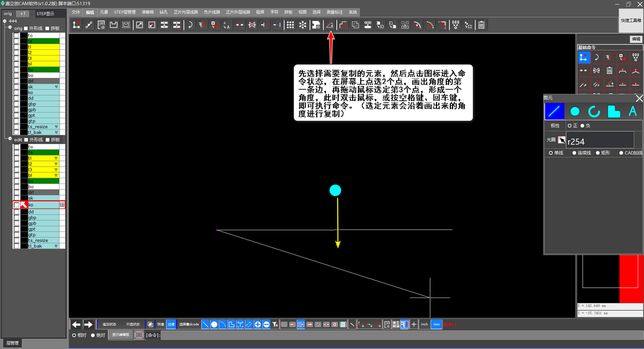Image resolution: width=644 pixels, height=349 pixels.
Task: Check the orig 拼板 checkbox
Action: click(47, 28)
